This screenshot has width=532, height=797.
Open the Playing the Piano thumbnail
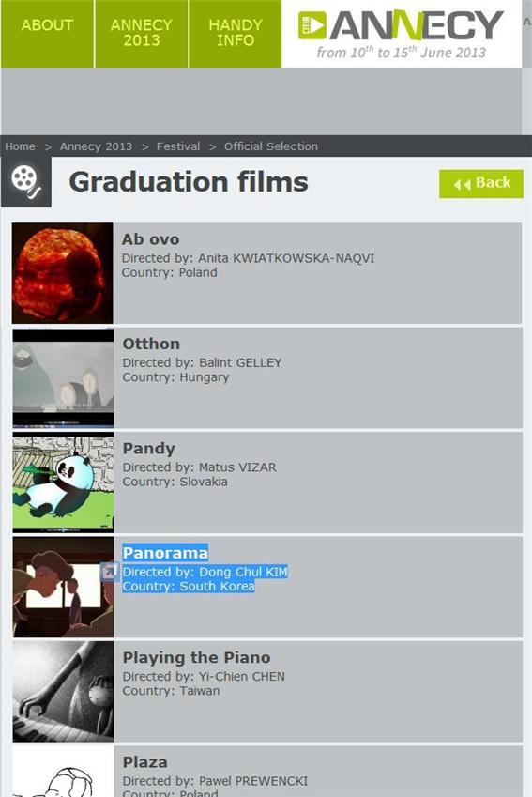[x=63, y=692]
